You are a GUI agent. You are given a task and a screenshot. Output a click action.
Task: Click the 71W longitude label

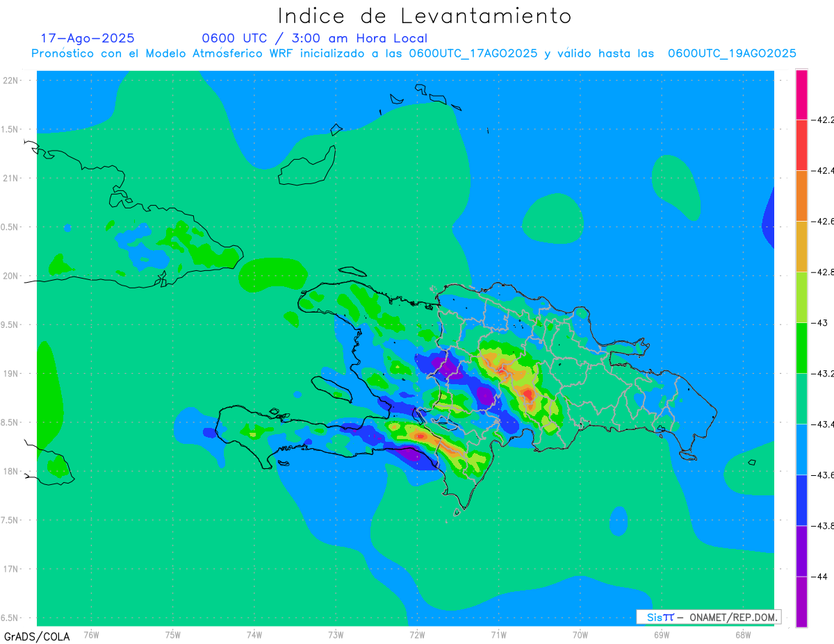tap(498, 634)
